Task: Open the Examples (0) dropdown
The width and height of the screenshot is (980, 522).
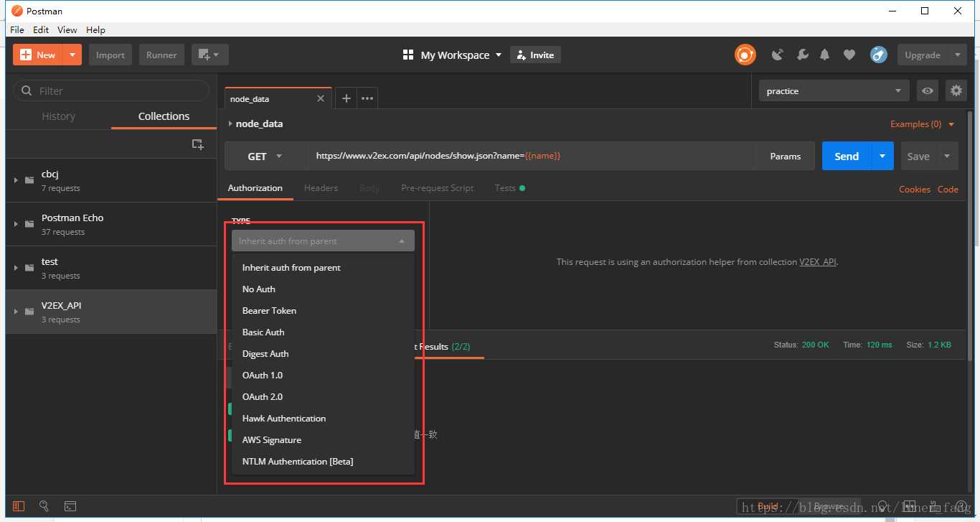Action: pyautogui.click(x=923, y=124)
